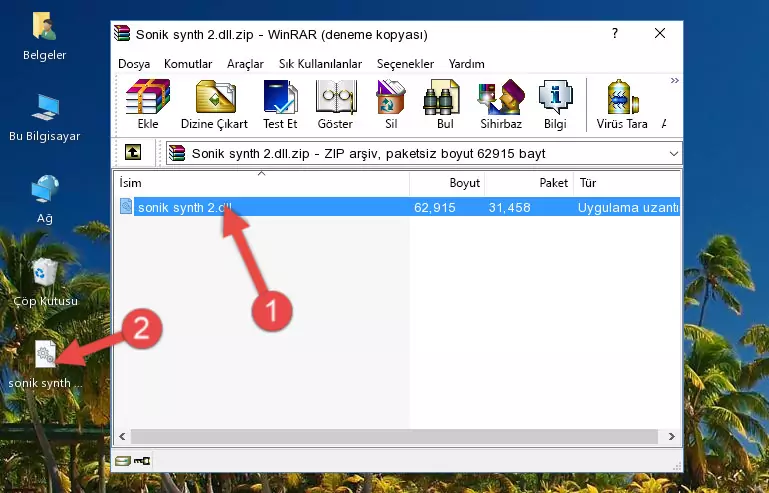Open the Bul find tool
769x493 pixels.
[x=444, y=104]
